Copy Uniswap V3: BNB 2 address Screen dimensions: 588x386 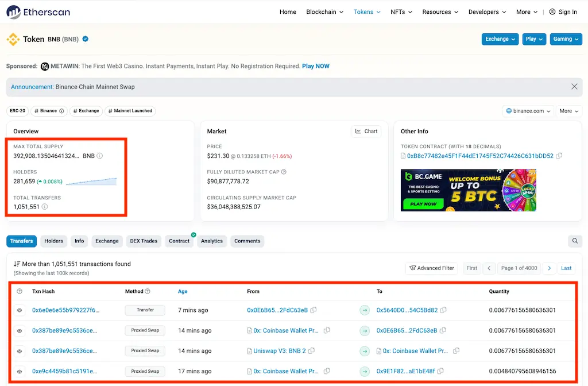pos(311,351)
